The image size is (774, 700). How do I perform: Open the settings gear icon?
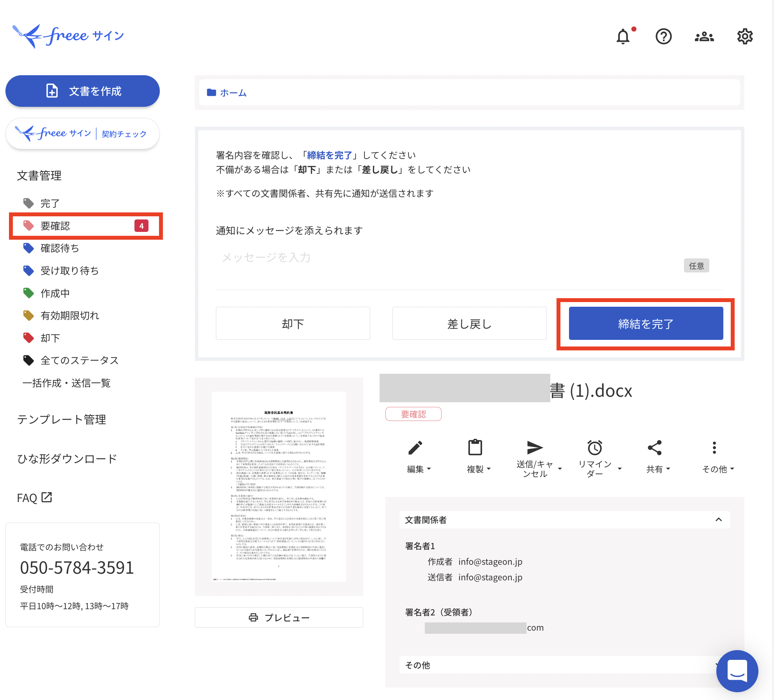pyautogui.click(x=744, y=37)
